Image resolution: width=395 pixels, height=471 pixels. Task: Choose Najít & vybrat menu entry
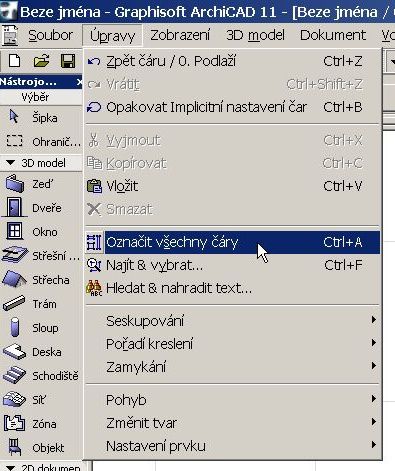(233, 265)
